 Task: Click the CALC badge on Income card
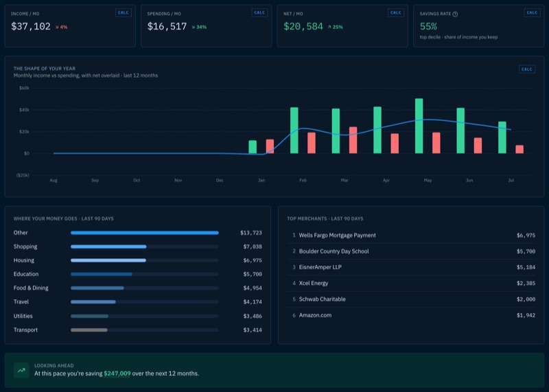pyautogui.click(x=124, y=12)
